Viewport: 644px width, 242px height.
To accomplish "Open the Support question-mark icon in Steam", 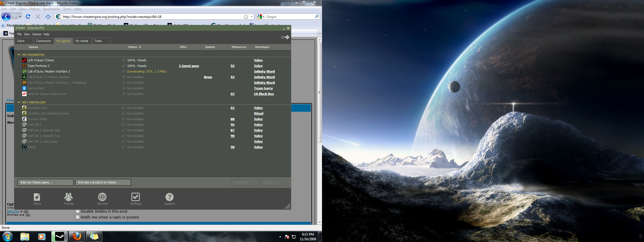I will point(169,197).
